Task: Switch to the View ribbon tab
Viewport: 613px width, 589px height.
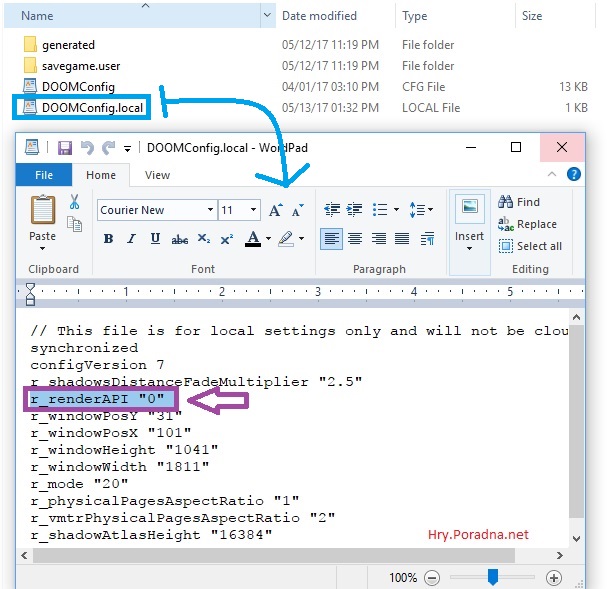Action: [x=158, y=175]
